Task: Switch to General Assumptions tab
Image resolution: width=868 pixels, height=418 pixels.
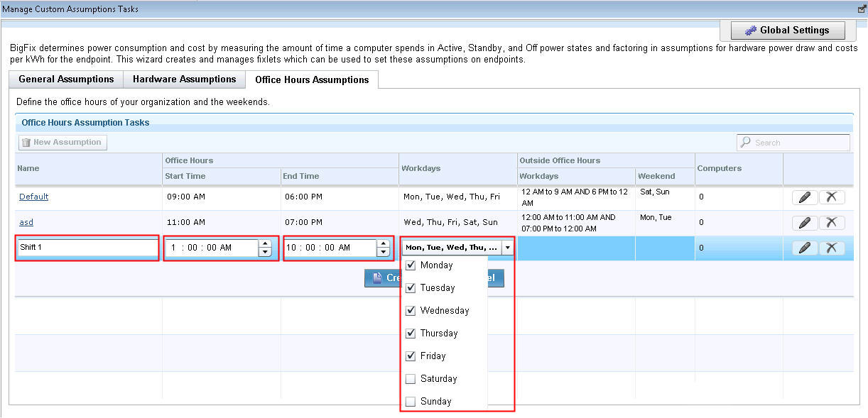Action: 66,79
